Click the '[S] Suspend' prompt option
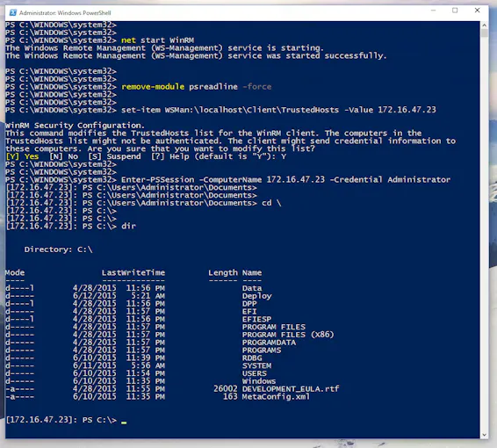This screenshot has width=497, height=448. point(114,156)
